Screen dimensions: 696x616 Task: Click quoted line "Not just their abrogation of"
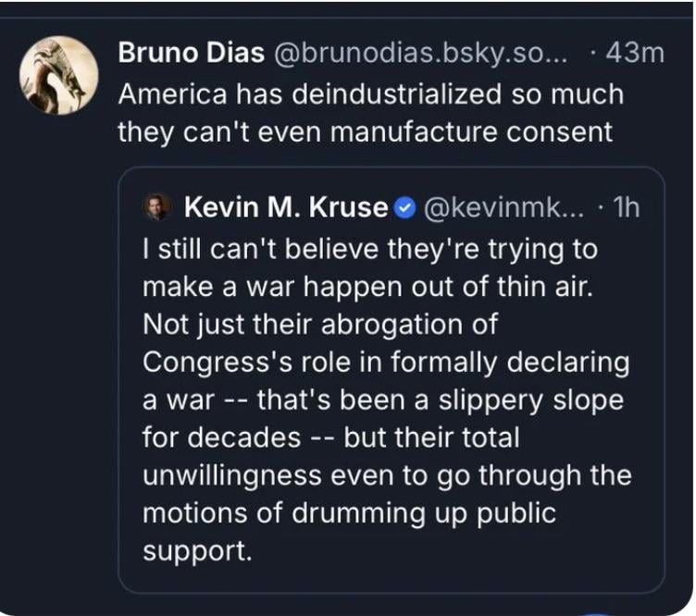(x=320, y=326)
